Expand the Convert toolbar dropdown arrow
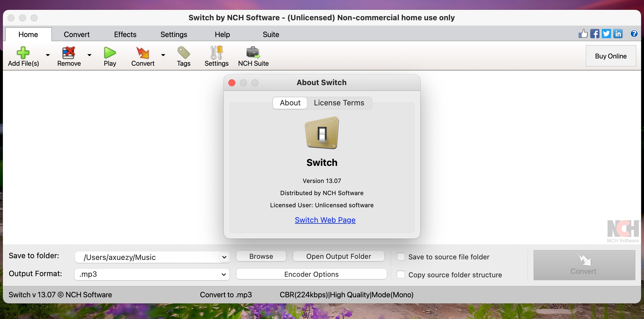644x319 pixels. point(163,55)
